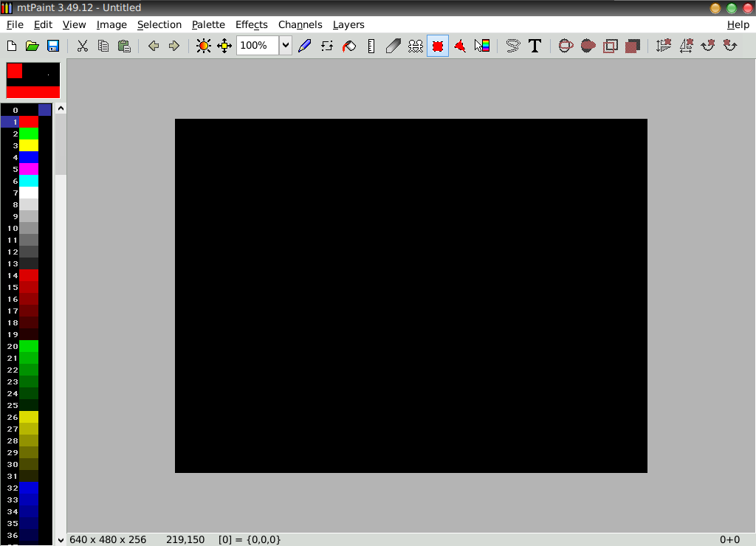Pick palette color 2 green
This screenshot has height=546, width=756.
[29, 134]
